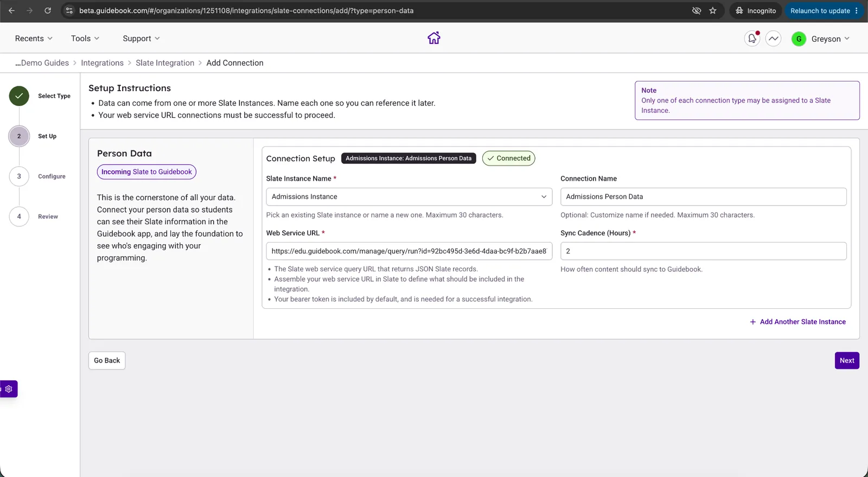Click Relaunch to update
The height and width of the screenshot is (477, 868).
tap(820, 10)
